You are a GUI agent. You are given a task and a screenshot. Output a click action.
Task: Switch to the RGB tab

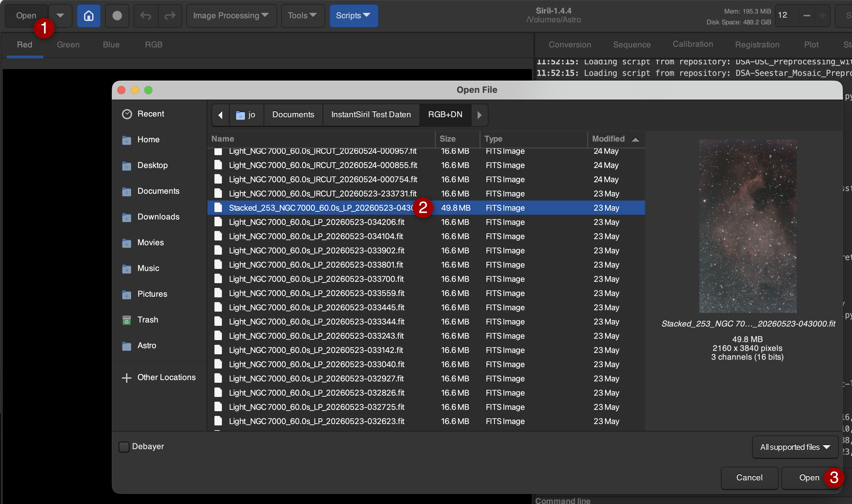(153, 44)
